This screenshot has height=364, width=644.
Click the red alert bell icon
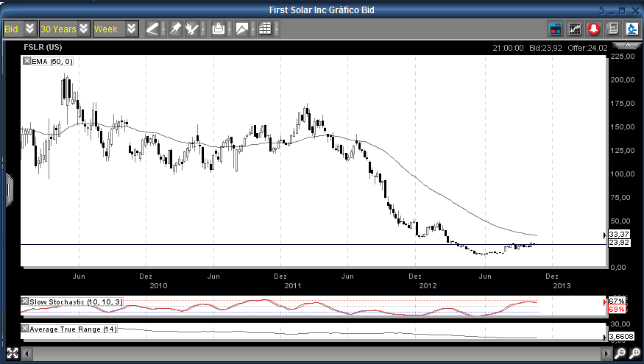(x=594, y=29)
